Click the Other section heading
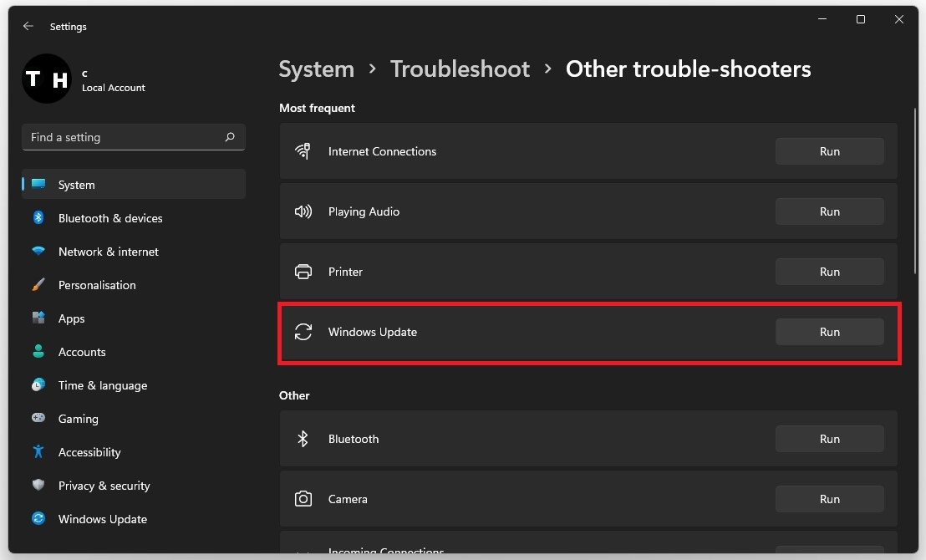 pyautogui.click(x=294, y=395)
